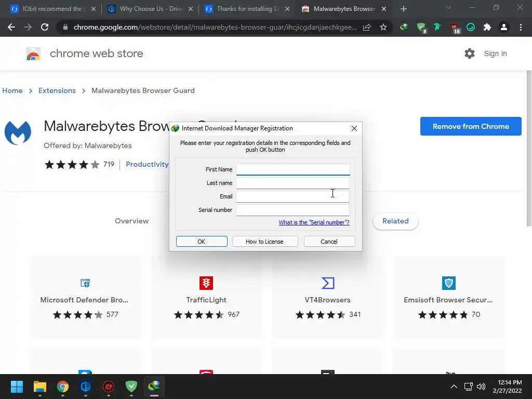
Task: Click the browser forward arrow
Action: [28, 27]
